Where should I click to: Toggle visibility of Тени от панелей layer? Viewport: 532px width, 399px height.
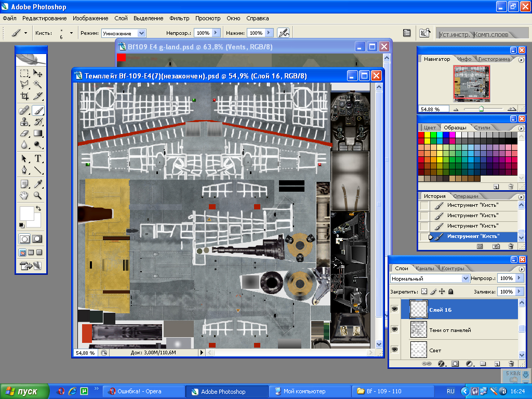pyautogui.click(x=394, y=329)
